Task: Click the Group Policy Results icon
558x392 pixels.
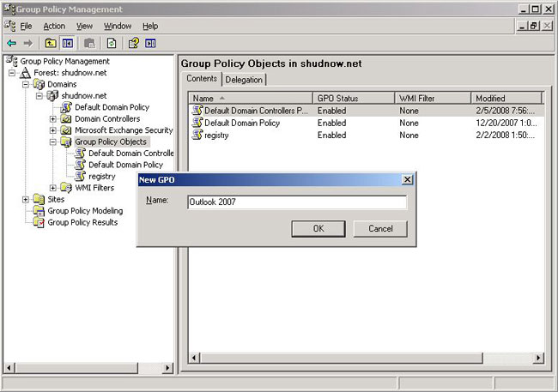Action: pyautogui.click(x=39, y=222)
